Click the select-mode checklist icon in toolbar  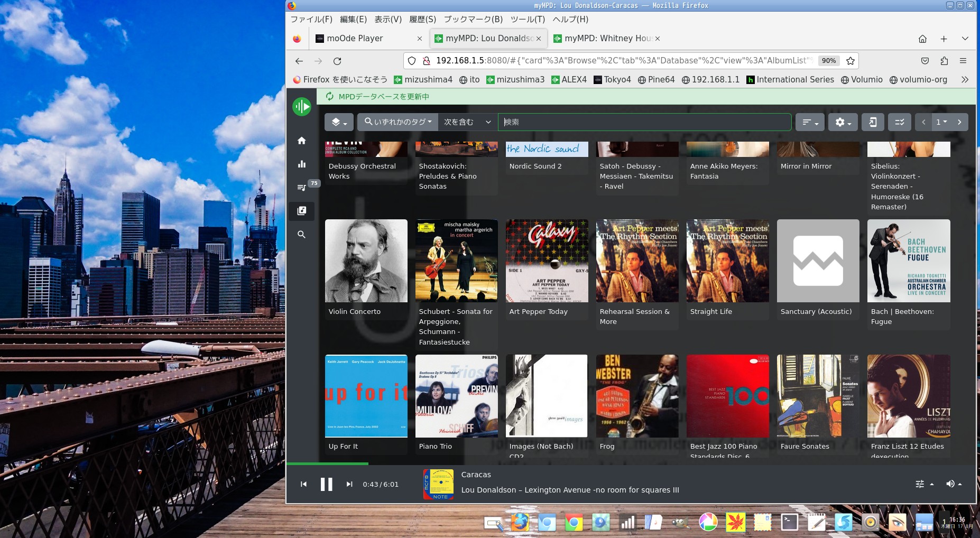(x=899, y=122)
